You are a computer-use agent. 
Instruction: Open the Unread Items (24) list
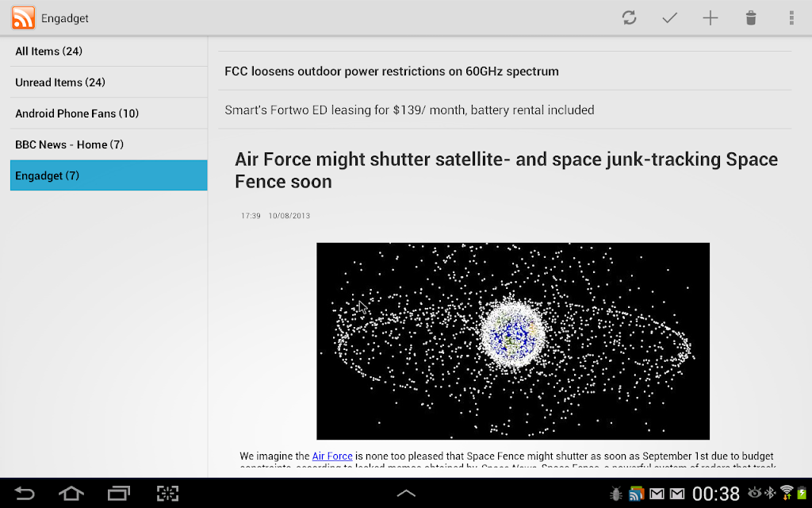[109, 82]
